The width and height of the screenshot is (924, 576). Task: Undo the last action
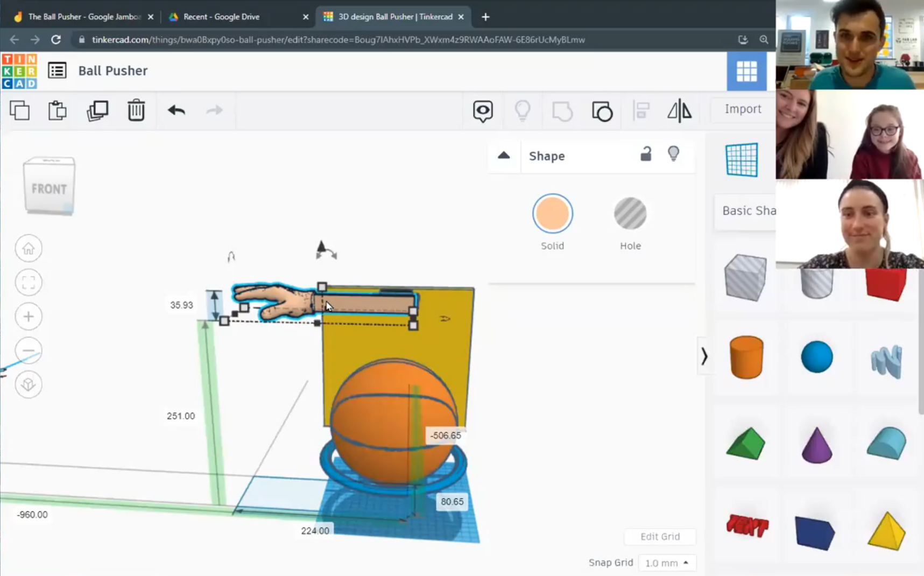click(175, 110)
